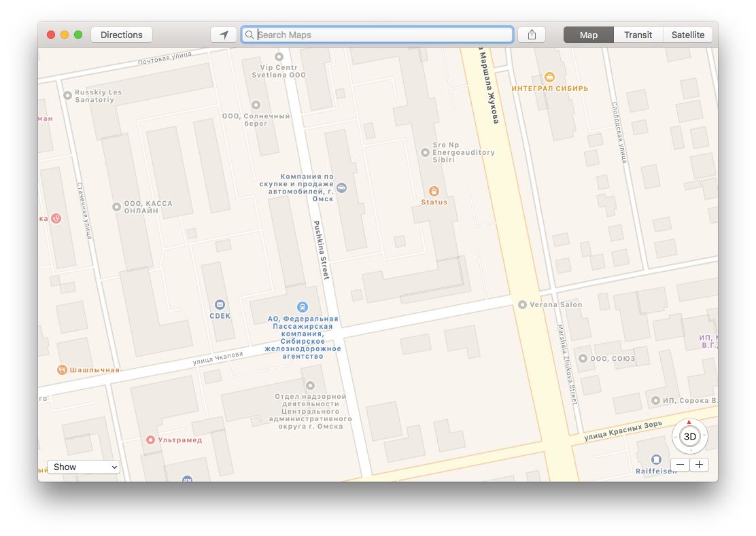Select the ИП, Сорока pin
The width and height of the screenshot is (756, 536).
[x=655, y=401]
